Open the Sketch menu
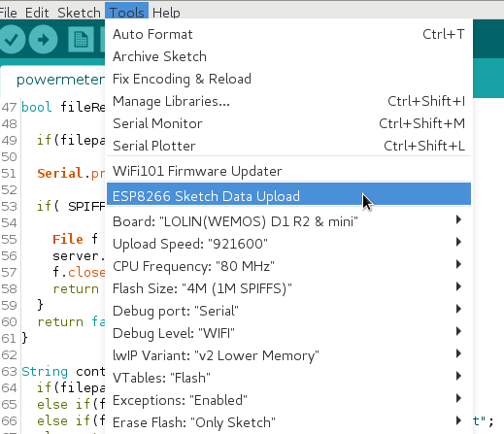 click(79, 13)
